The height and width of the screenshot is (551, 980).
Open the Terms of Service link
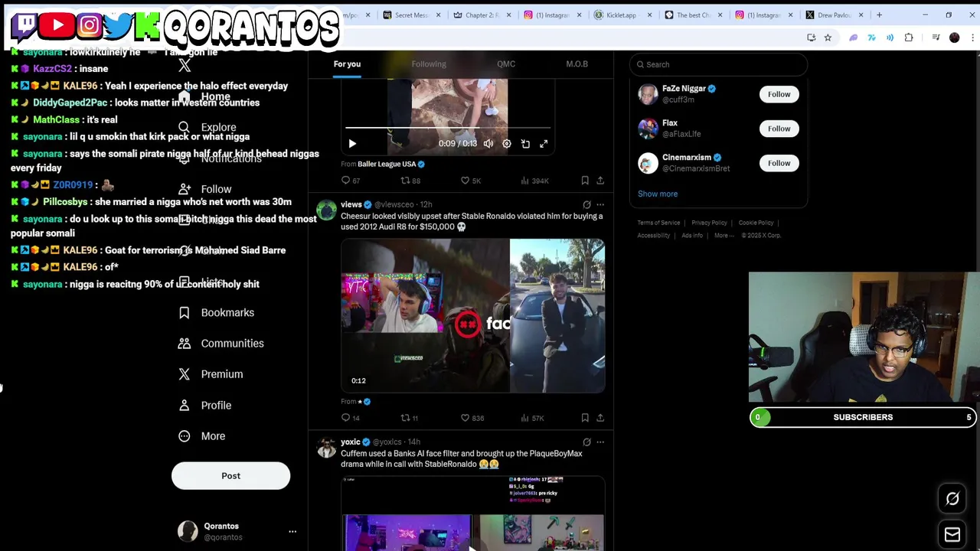click(658, 223)
